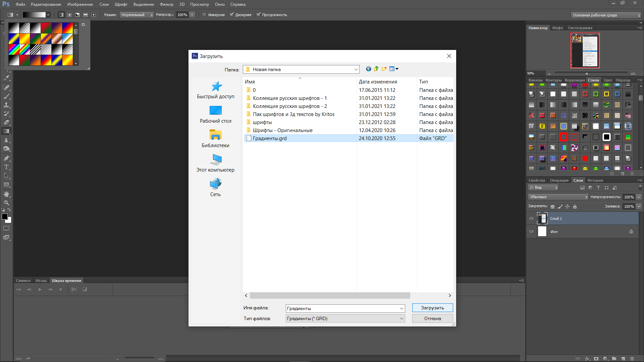
Task: Click Слой 1 layer thumbnail
Action: 542,219
